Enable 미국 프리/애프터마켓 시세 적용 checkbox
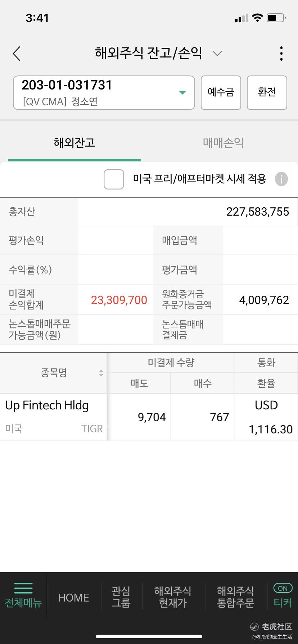This screenshot has width=298, height=644. (114, 179)
